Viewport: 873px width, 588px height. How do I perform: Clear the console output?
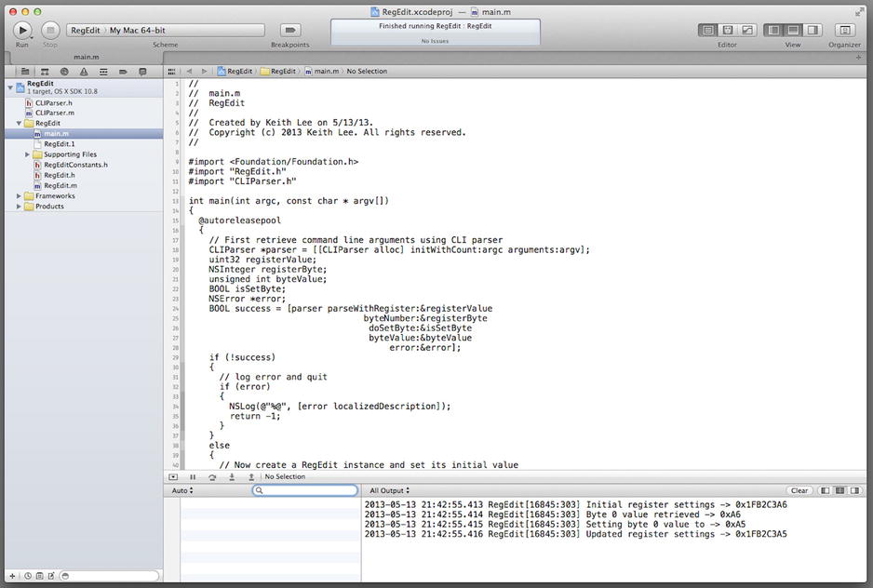pos(799,490)
